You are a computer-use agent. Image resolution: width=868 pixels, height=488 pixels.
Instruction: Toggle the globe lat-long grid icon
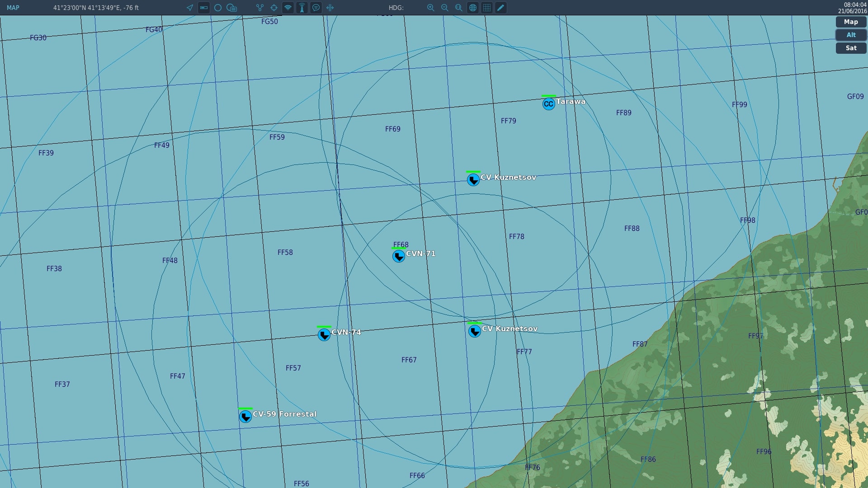[473, 8]
